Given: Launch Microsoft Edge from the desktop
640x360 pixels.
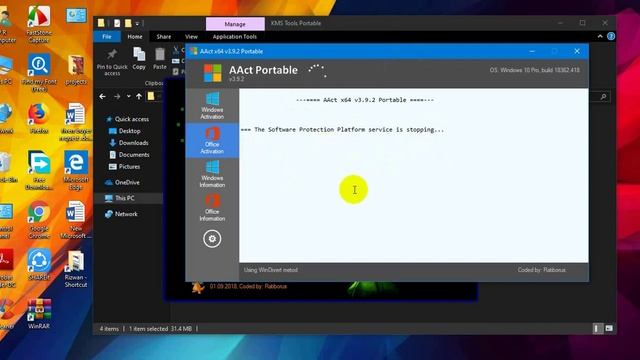Looking at the screenshot, I should [76, 171].
